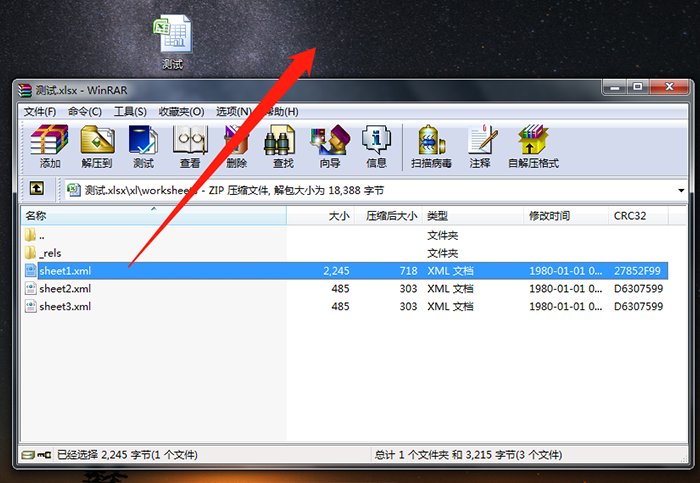Select the 测试 Excel file on desktop
This screenshot has height=483, width=700.
point(173,41)
